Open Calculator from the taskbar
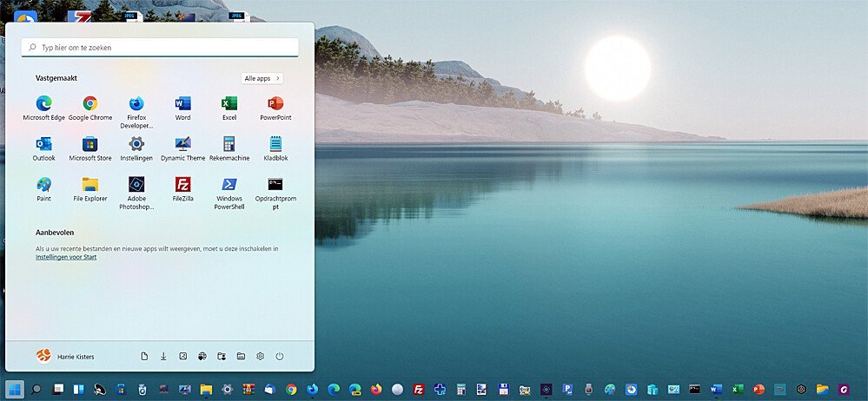The width and height of the screenshot is (868, 401). (461, 390)
